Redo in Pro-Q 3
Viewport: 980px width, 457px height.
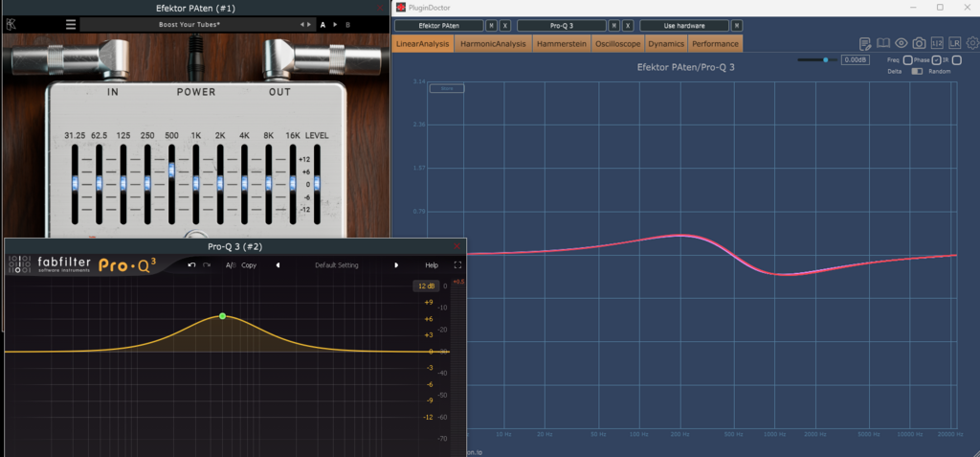tap(207, 264)
